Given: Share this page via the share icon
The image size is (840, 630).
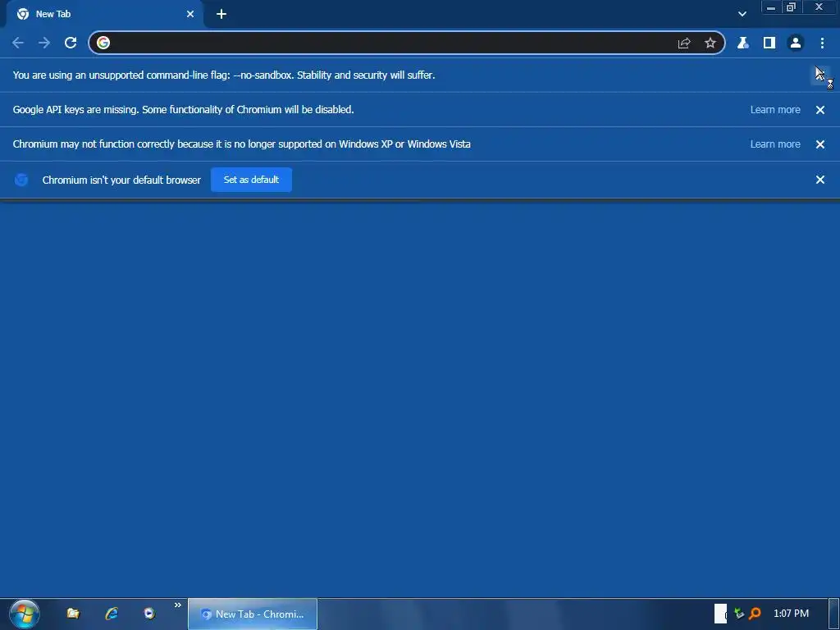Looking at the screenshot, I should [684, 43].
